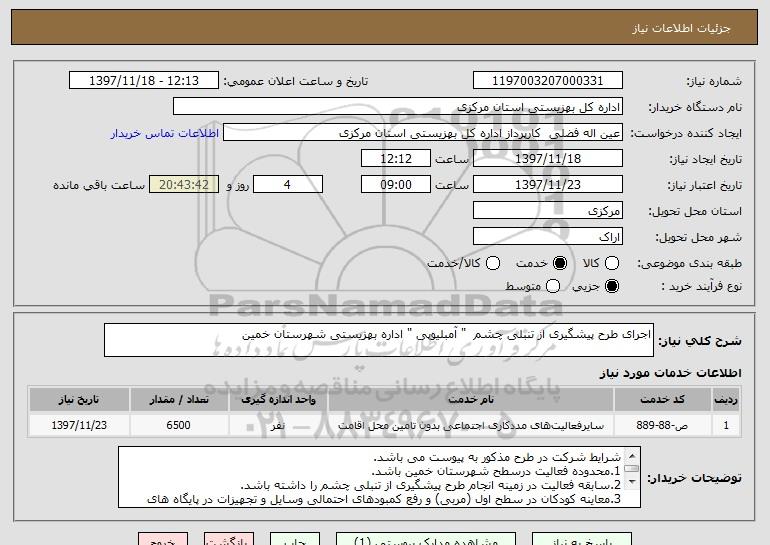Click the ردیف column header
This screenshot has height=545, width=770.
click(x=726, y=400)
